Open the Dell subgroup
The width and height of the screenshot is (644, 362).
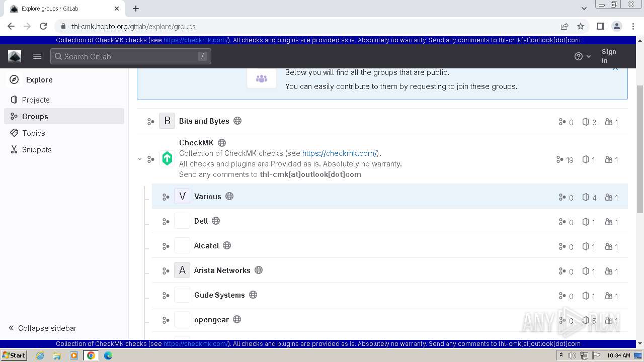click(201, 221)
